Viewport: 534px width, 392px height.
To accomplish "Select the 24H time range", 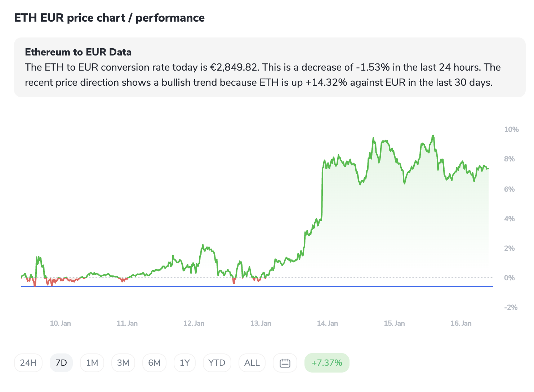I will tap(28, 363).
